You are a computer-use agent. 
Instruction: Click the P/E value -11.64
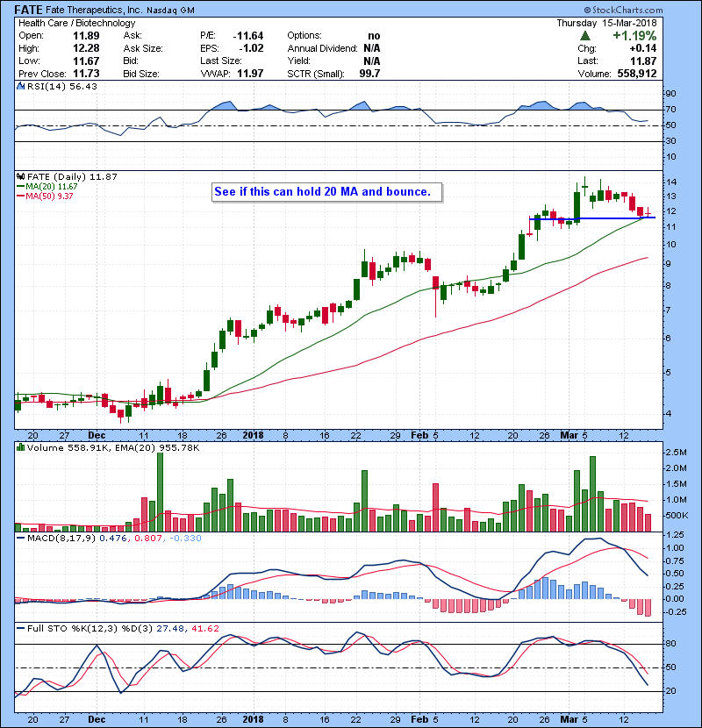point(248,36)
